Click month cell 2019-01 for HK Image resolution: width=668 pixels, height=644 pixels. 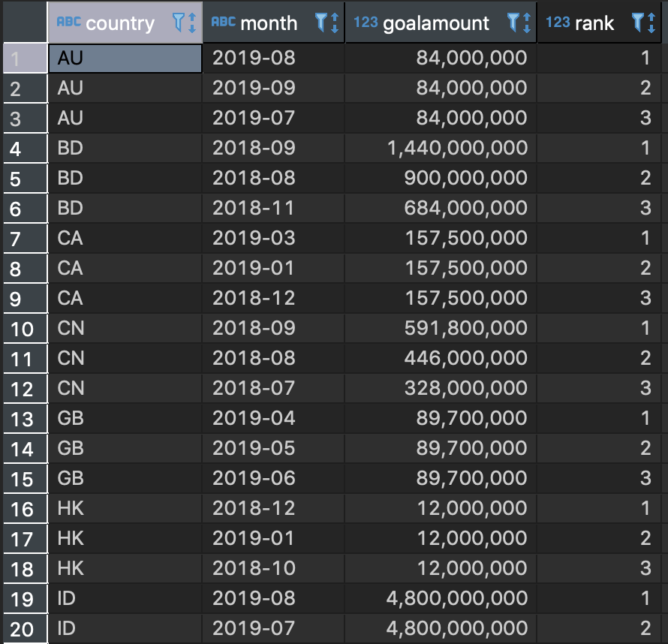pos(273,538)
